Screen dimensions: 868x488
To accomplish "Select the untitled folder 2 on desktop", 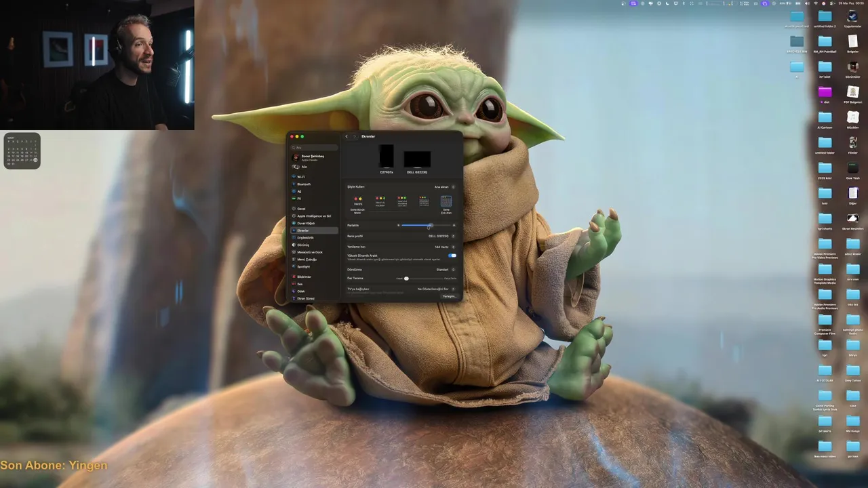I will point(825,18).
